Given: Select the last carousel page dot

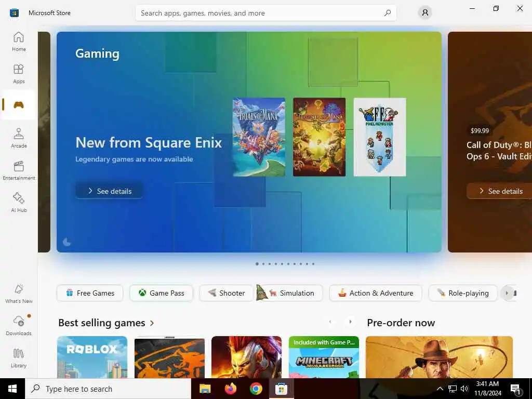Looking at the screenshot, I should click(x=313, y=263).
